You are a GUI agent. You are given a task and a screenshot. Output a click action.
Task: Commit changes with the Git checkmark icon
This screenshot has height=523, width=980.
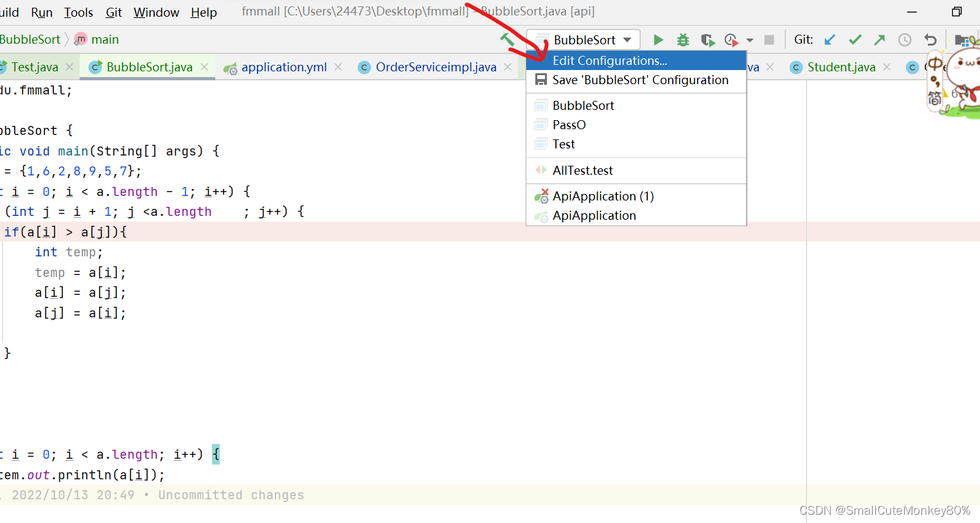pos(855,40)
